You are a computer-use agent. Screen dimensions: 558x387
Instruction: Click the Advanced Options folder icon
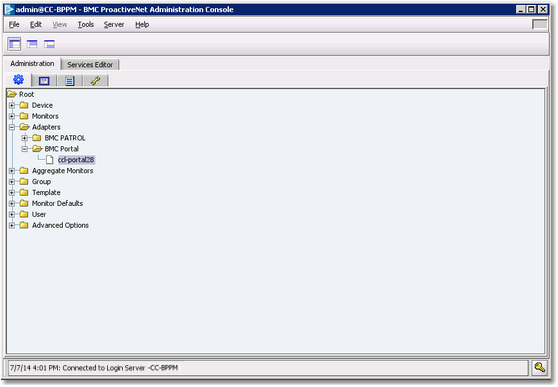click(x=24, y=225)
